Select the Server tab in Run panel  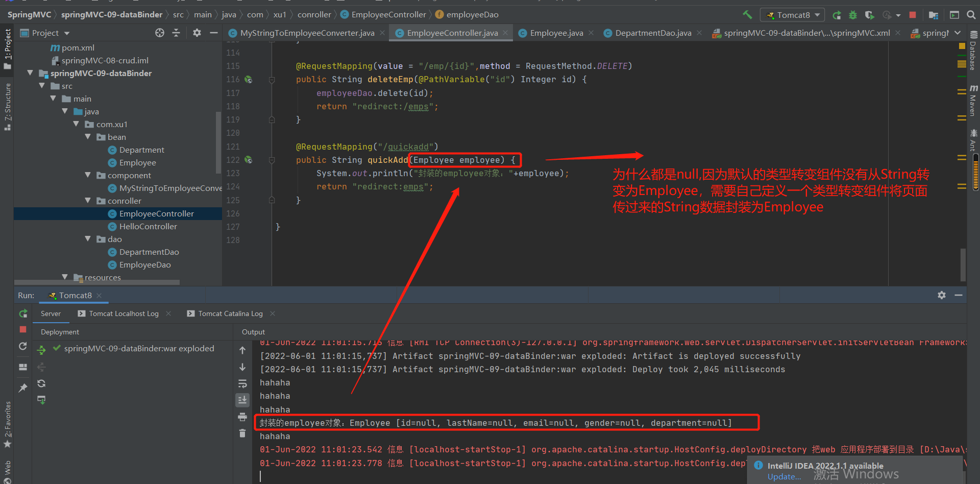pyautogui.click(x=51, y=313)
